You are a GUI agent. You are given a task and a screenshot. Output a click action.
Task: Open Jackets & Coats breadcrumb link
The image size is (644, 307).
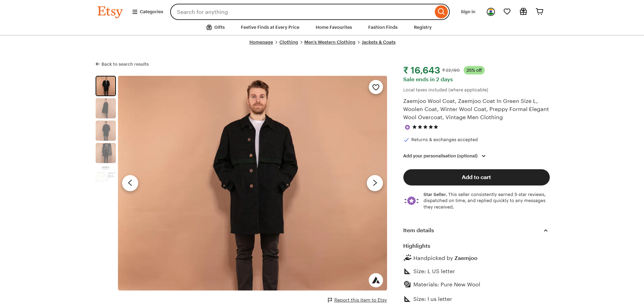[378, 42]
